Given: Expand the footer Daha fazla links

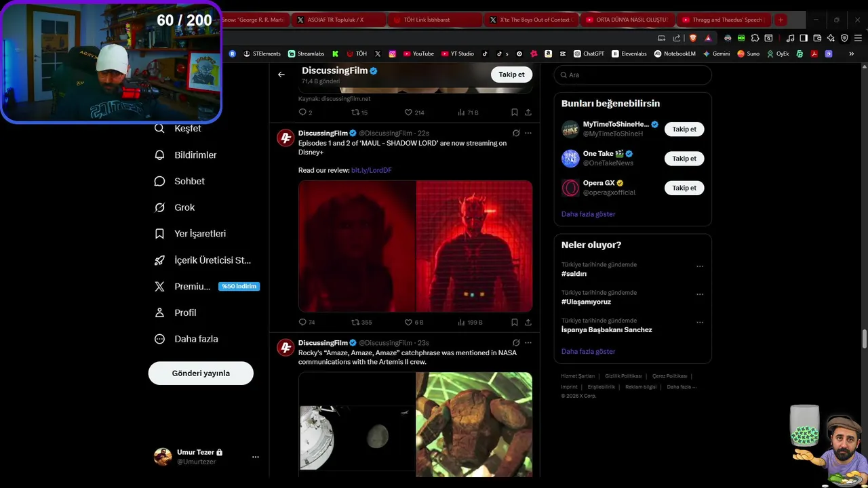Looking at the screenshot, I should [682, 387].
